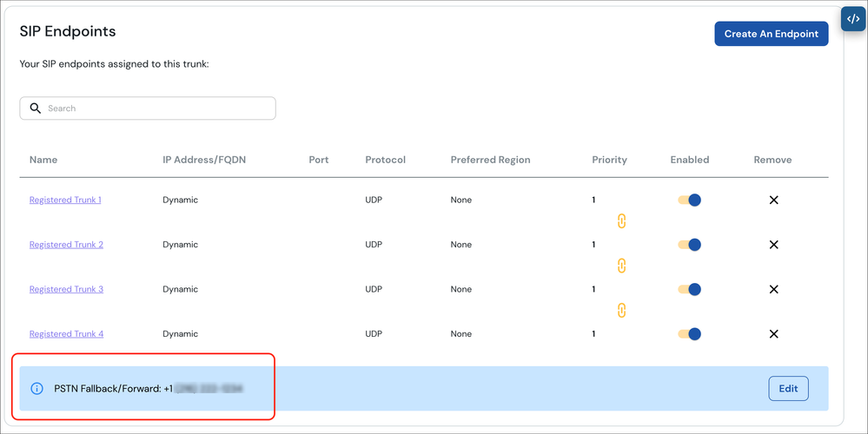Viewport: 868px width, 434px height.
Task: Click the code embed icon at top right
Action: (852, 19)
